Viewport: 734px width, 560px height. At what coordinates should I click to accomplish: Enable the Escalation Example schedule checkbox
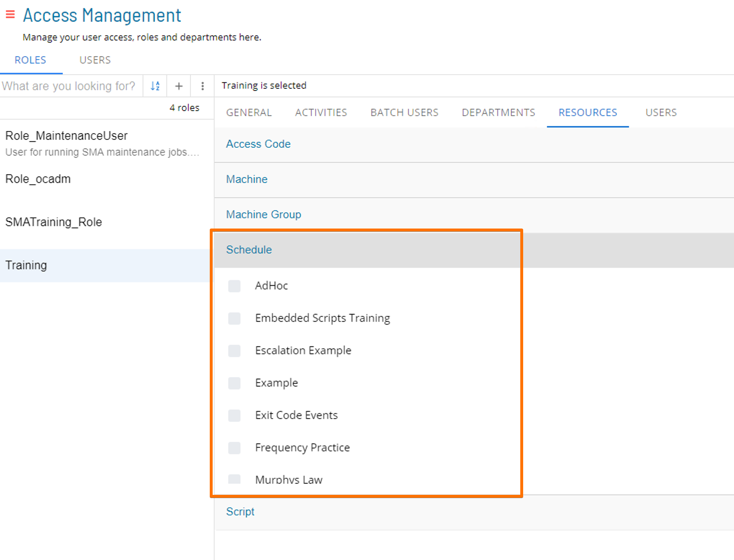[234, 351]
